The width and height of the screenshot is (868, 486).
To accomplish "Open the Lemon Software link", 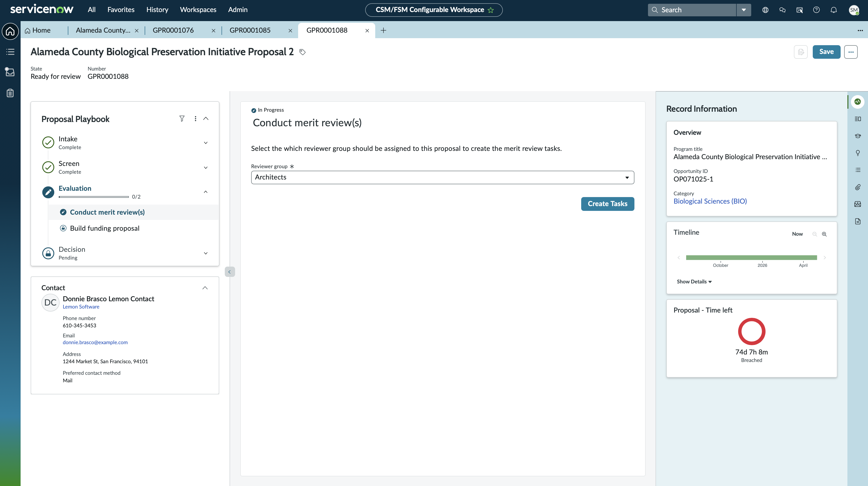I will [x=81, y=307].
